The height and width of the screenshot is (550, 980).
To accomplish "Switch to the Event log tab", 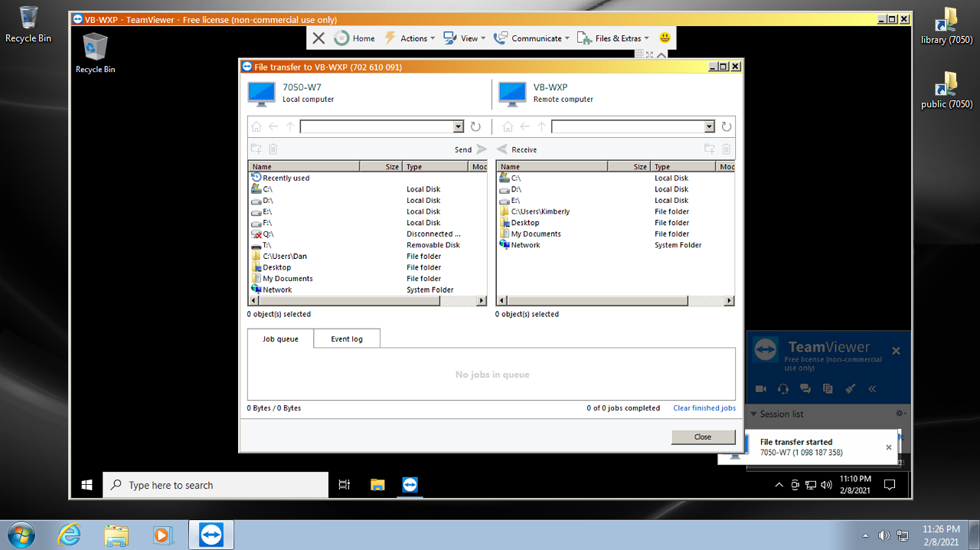I will (x=347, y=339).
